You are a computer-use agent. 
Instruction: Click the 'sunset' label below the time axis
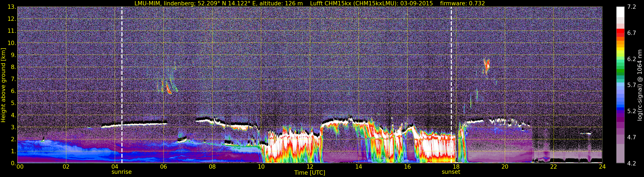coord(451,172)
